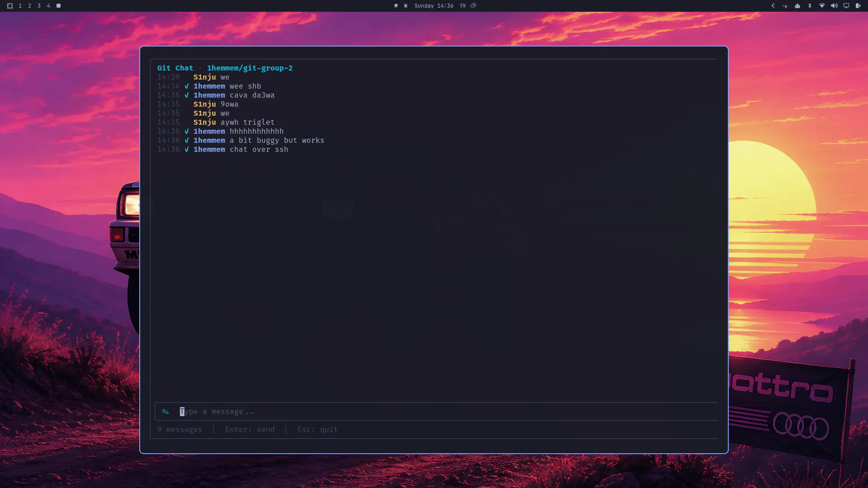Open the monitor display icon
This screenshot has width=868, height=488.
(x=846, y=6)
